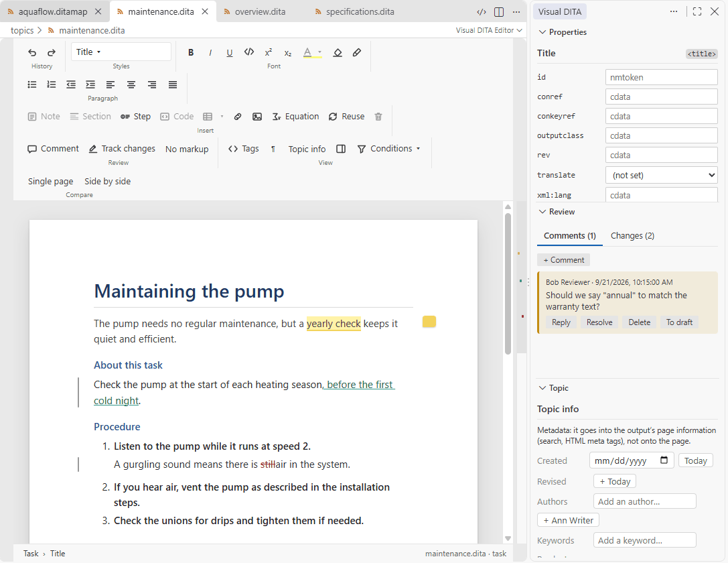
Task: Click the clear formatting eraser icon
Action: [x=338, y=52]
